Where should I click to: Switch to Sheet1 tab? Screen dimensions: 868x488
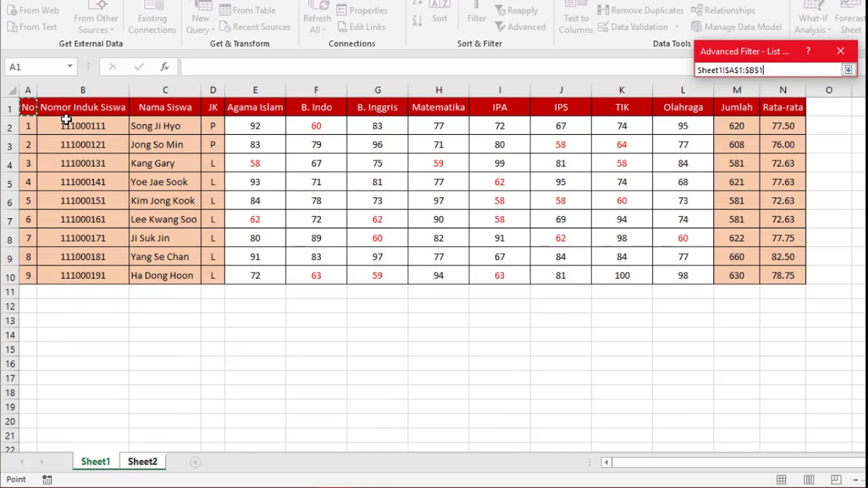[x=96, y=462]
